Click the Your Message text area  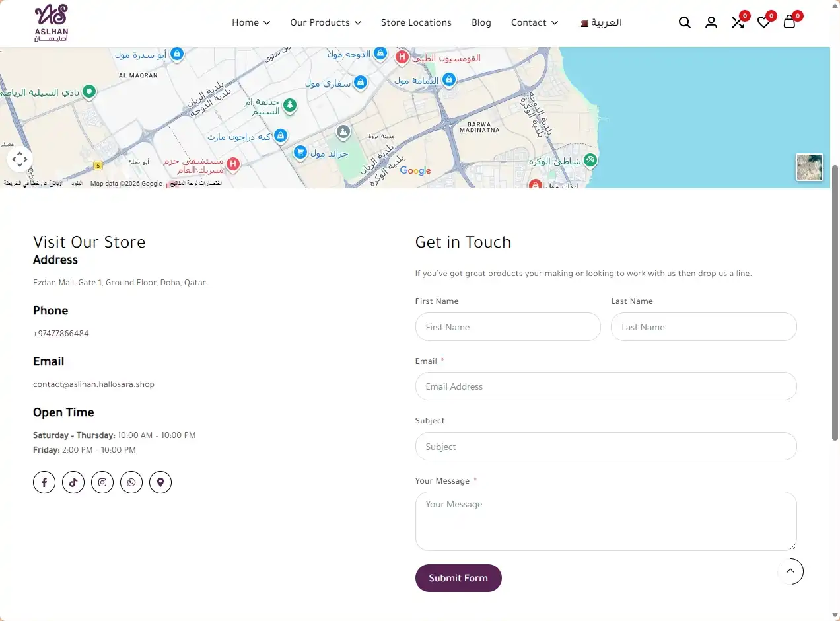pyautogui.click(x=606, y=521)
